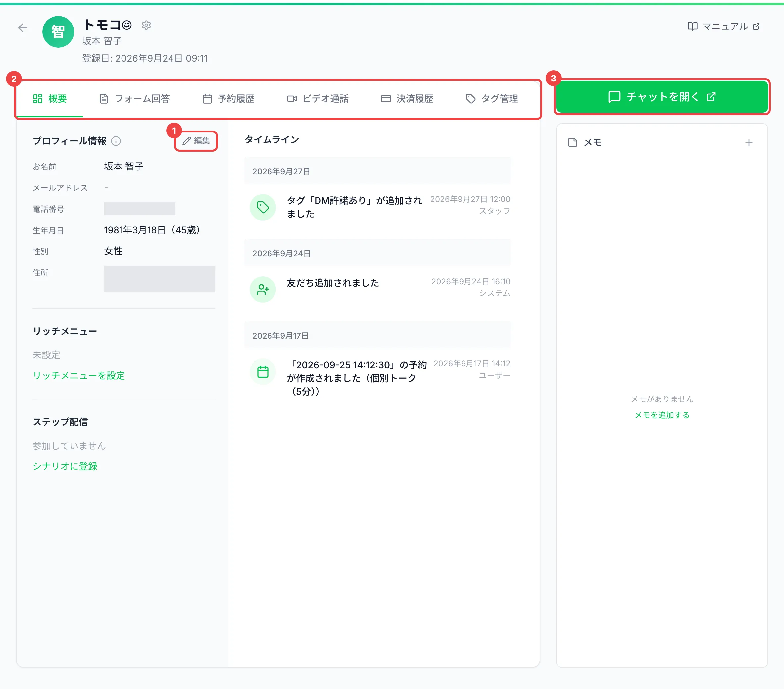Click リッチメニューを設定 link
Screen dimensions: 784x689
point(78,375)
